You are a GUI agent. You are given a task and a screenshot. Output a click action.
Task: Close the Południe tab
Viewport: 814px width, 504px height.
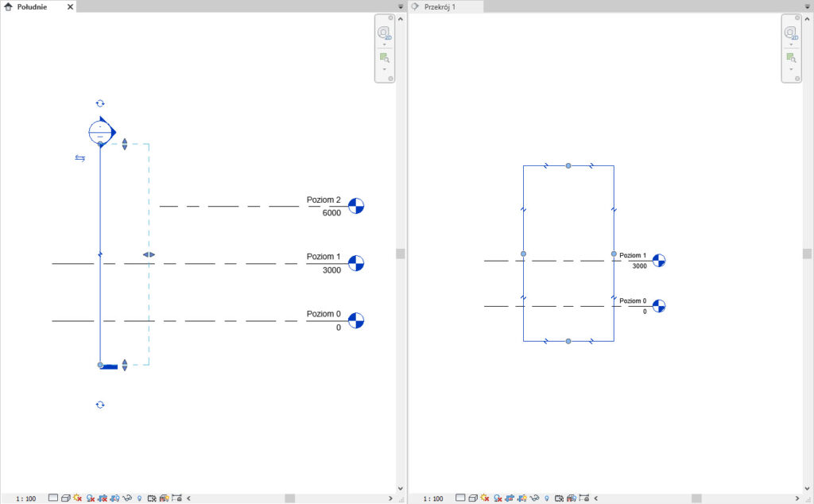70,6
